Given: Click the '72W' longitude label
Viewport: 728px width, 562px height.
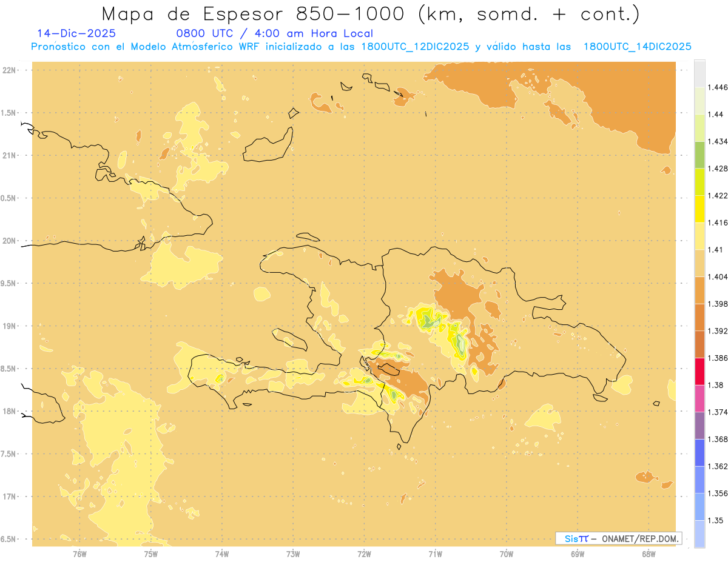Looking at the screenshot, I should point(364,554).
